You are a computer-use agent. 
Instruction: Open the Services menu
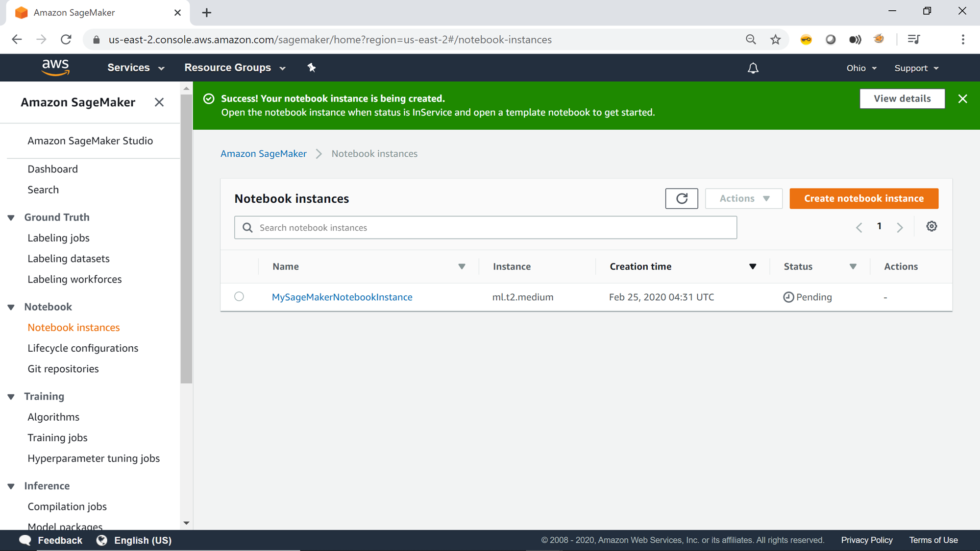pos(135,68)
